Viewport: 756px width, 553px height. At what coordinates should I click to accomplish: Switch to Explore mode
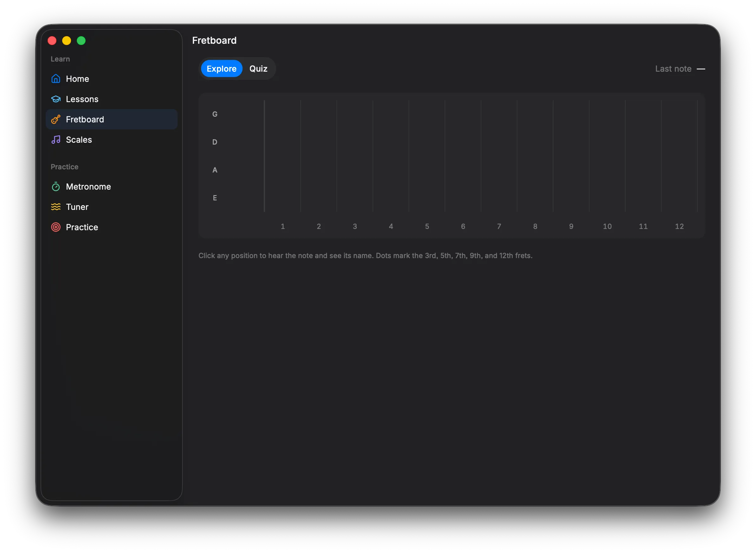click(222, 68)
